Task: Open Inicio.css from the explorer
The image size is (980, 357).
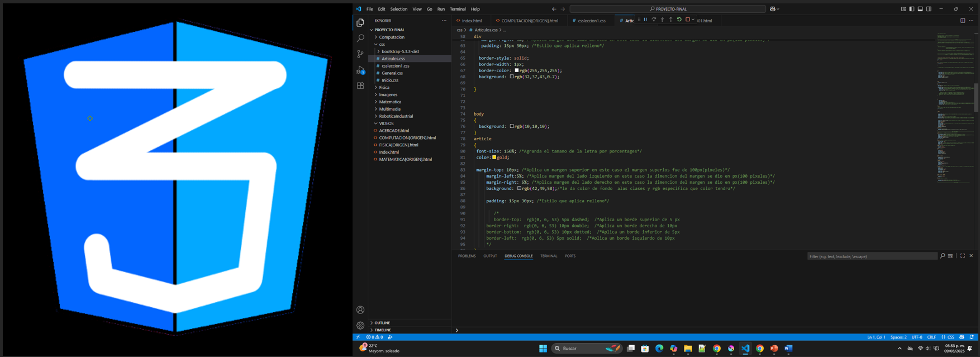Action: pos(410,80)
